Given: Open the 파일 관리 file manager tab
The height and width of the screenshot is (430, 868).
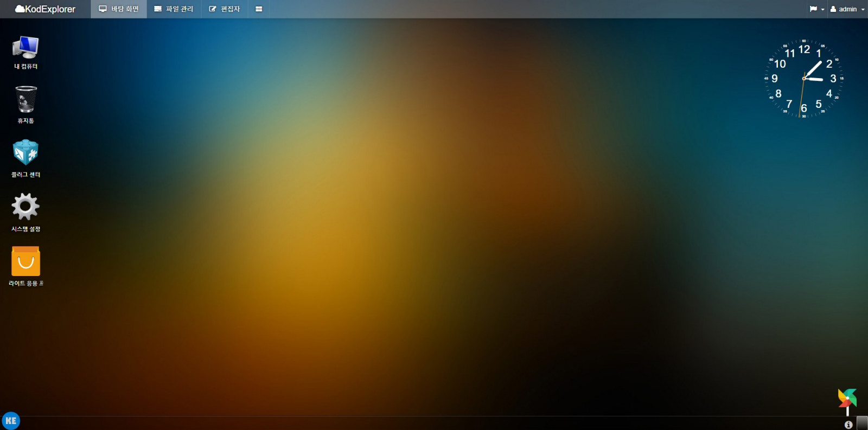Looking at the screenshot, I should point(174,9).
